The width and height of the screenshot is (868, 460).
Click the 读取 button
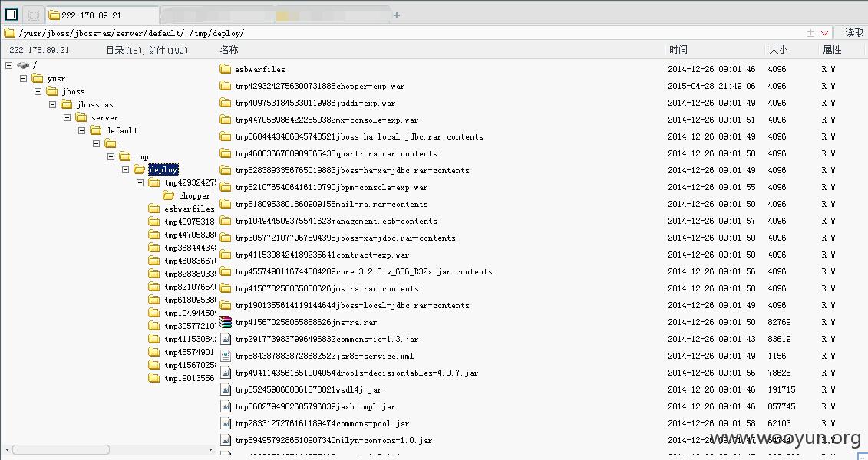(853, 33)
